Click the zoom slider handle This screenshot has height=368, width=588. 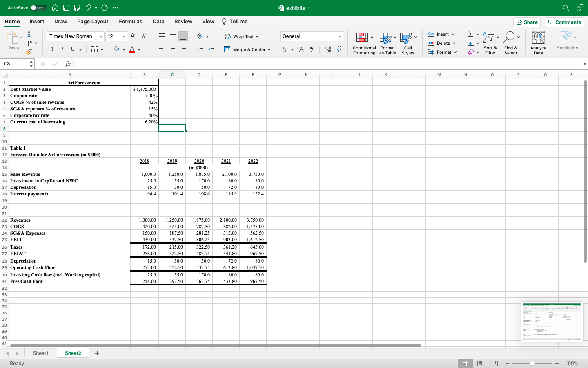point(532,364)
